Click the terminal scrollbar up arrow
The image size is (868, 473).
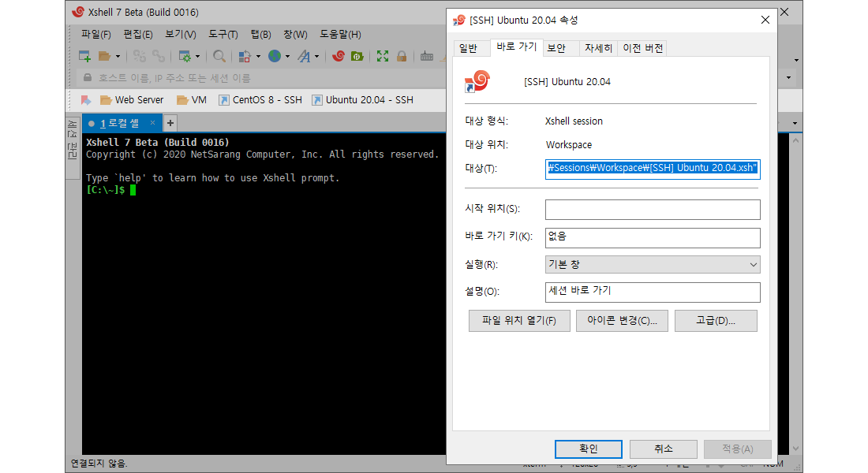pos(795,140)
